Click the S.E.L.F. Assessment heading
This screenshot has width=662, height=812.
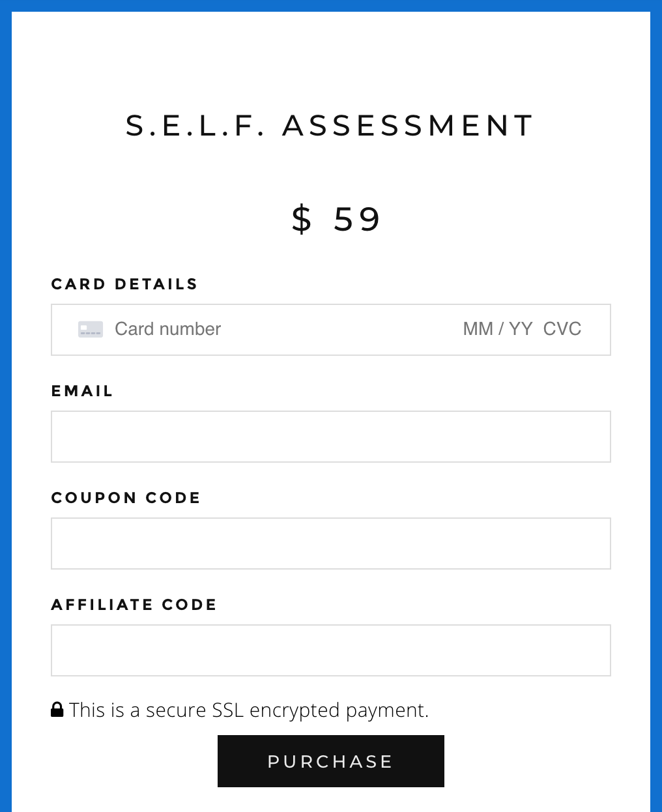[330, 126]
